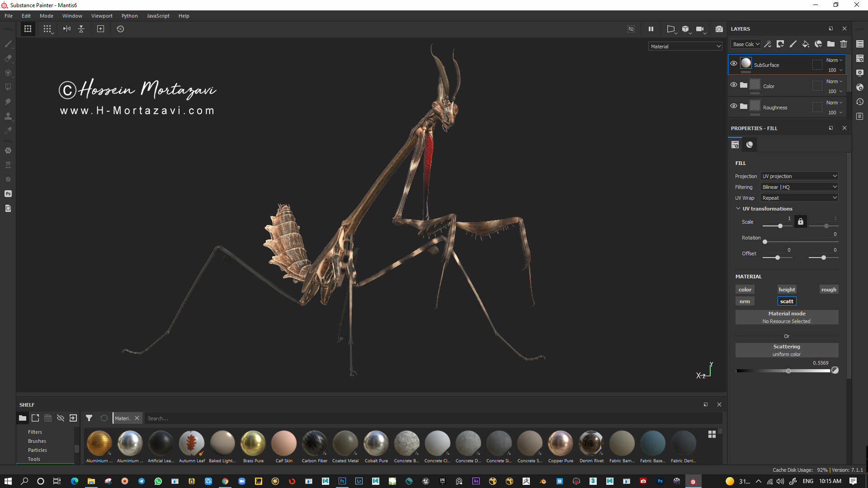Open SubSurface layer Norm blend mode dropdown
This screenshot has height=488, width=868.
(834, 60)
